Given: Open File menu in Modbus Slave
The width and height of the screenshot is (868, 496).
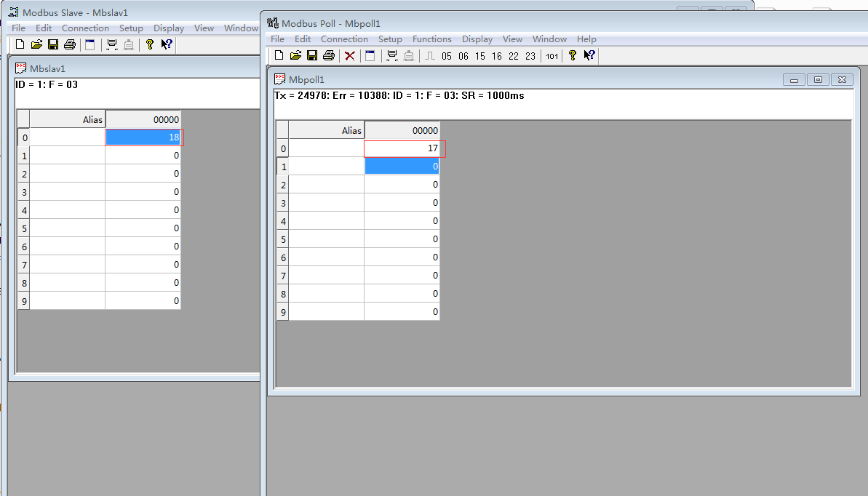Looking at the screenshot, I should (x=18, y=28).
